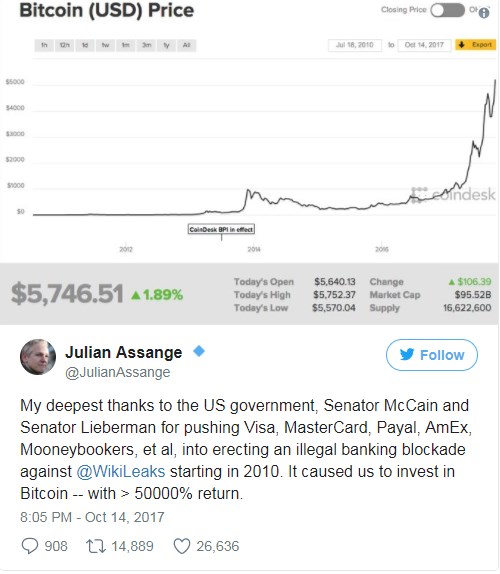
Task: Open the tweet timestamp 8:05 PM - Oct 14, 2017
Action: coord(92,517)
